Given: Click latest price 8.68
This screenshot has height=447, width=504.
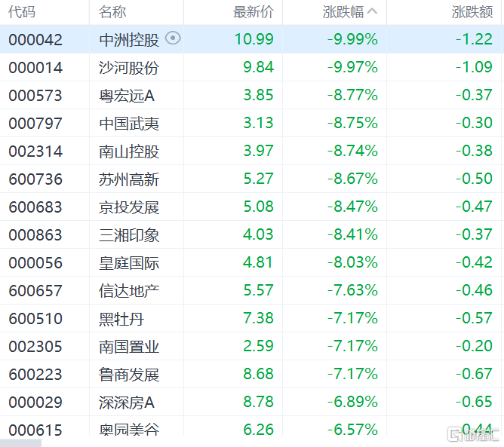Looking at the screenshot, I should [x=259, y=374].
